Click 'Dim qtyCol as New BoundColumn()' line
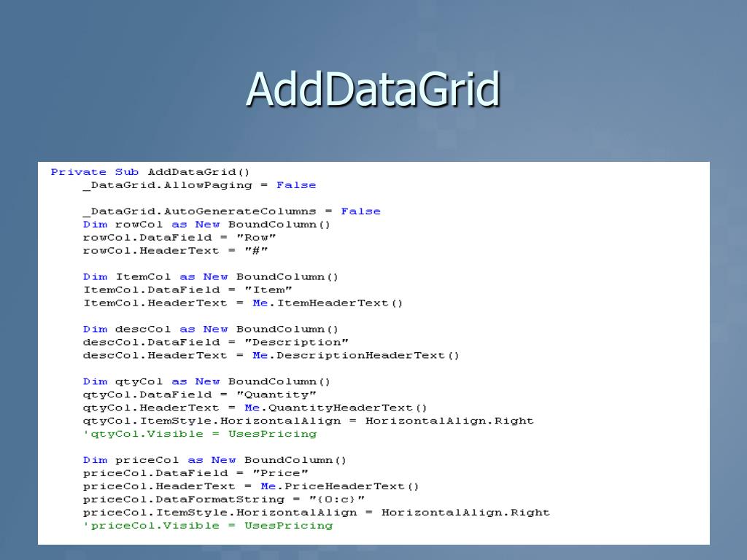The height and width of the screenshot is (560, 747). (x=206, y=381)
